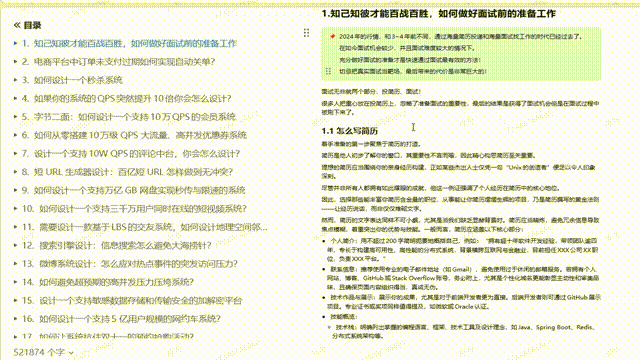640x360 pixels.
Task: Go to 7. 支持10W QPS 的评论中台
Action: tap(131, 153)
